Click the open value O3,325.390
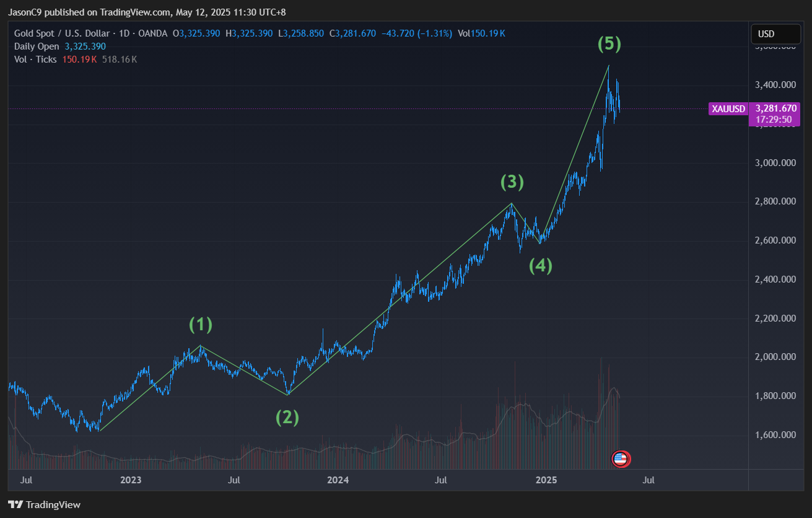Image resolution: width=812 pixels, height=518 pixels. coord(196,33)
